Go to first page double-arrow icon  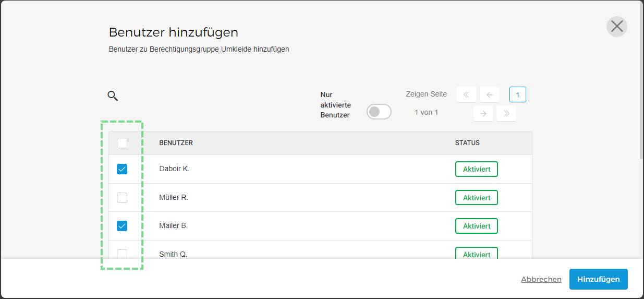tap(467, 94)
